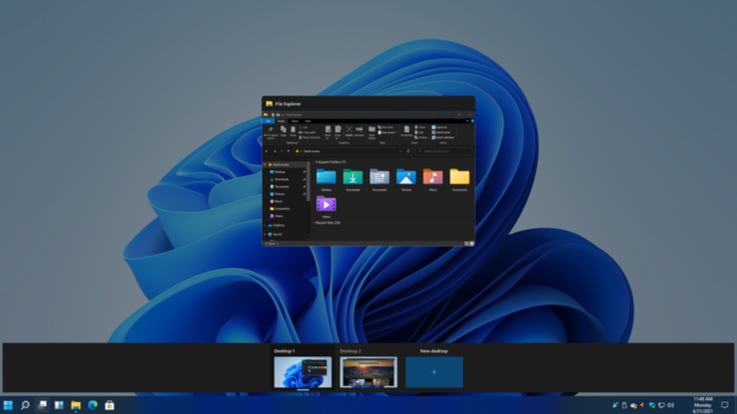Viewport: 737px width, 414px height.
Task: Collapse the Quick access tree node arrow
Action: pos(265,164)
